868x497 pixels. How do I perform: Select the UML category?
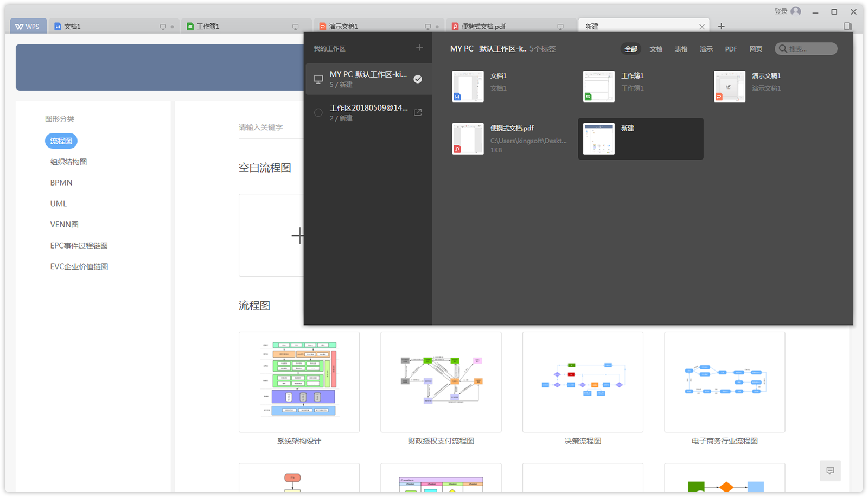point(59,203)
